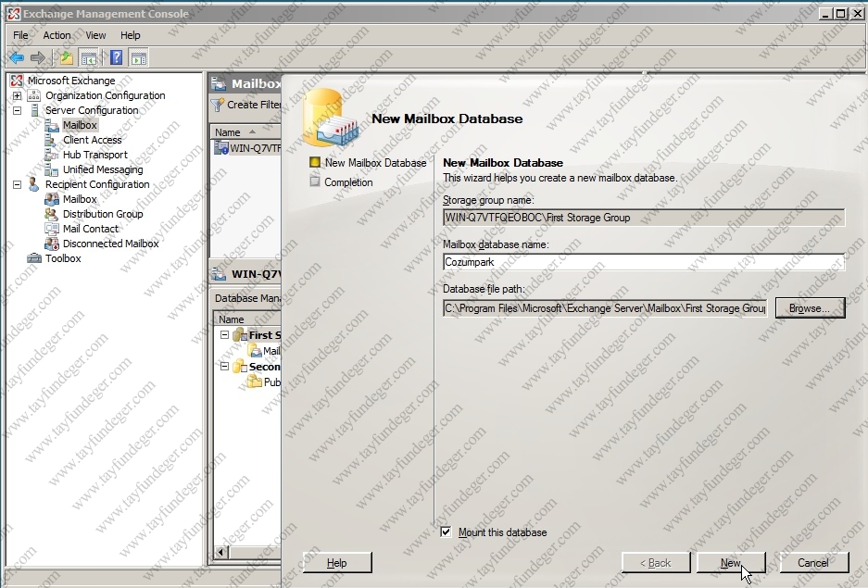Click the database list left scroll arrow
The image size is (868, 588).
tap(221, 552)
